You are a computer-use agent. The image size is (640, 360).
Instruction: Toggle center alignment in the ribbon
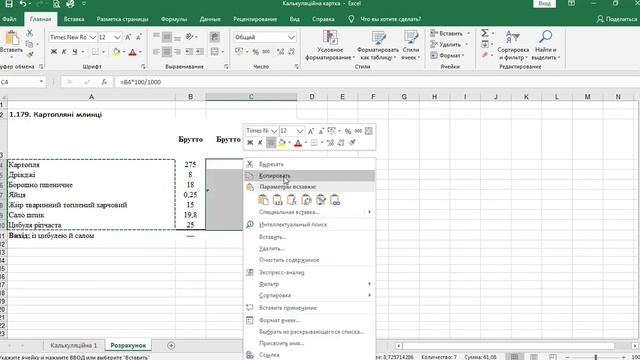167,52
